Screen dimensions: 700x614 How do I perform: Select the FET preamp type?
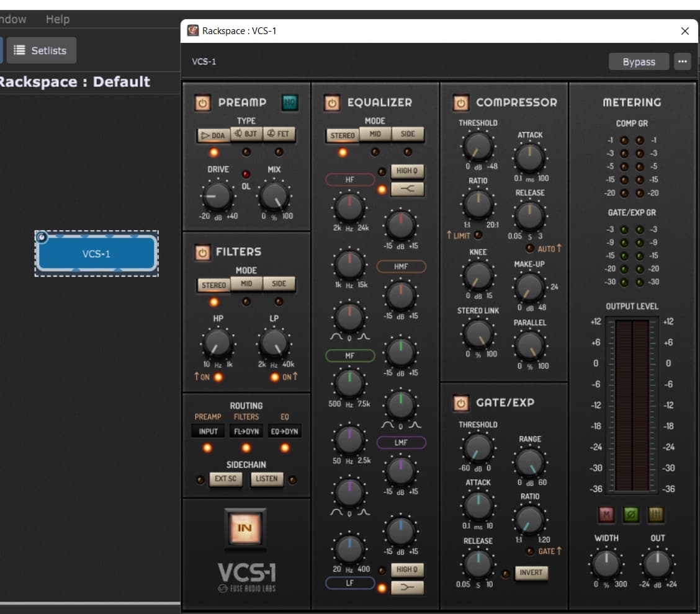click(279, 134)
